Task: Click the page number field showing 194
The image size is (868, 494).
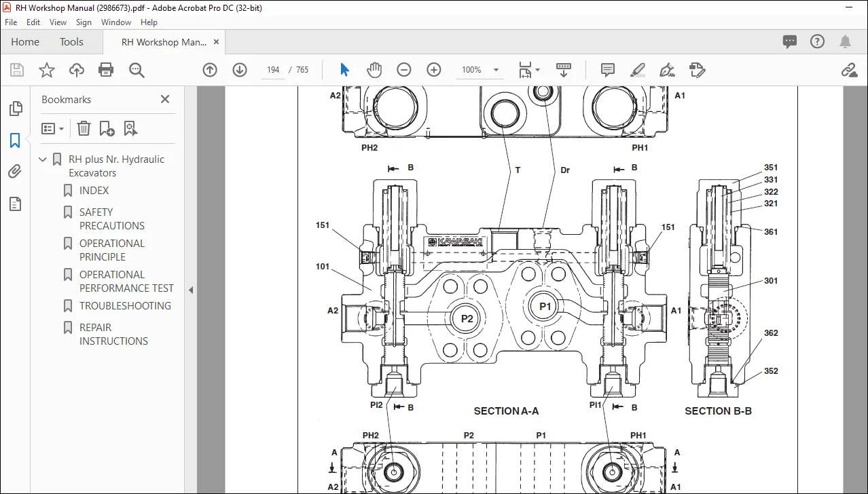Action: [x=273, y=70]
